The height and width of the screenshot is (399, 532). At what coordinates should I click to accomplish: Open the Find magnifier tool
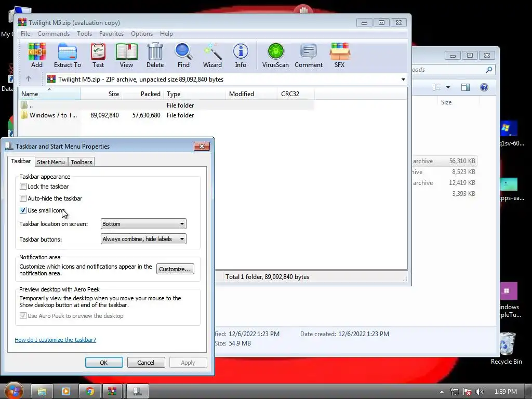coord(183,55)
